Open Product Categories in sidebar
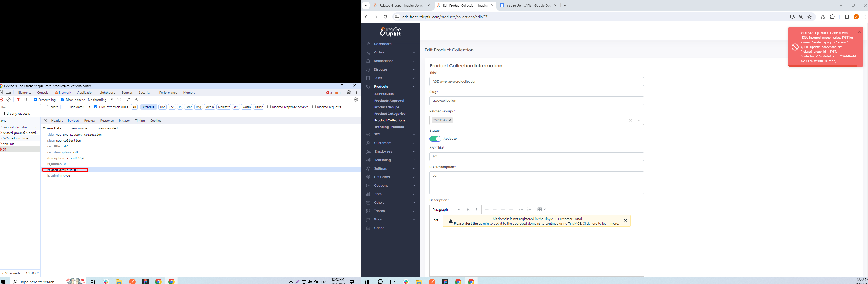The image size is (868, 284). click(390, 114)
